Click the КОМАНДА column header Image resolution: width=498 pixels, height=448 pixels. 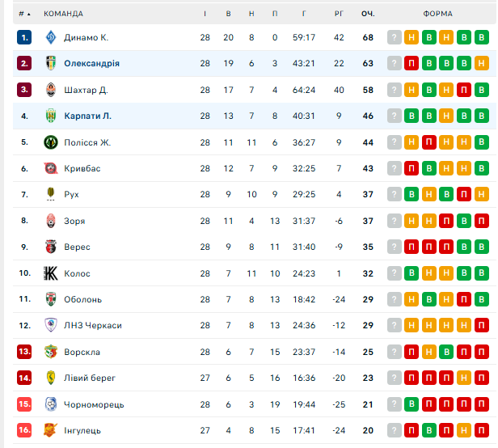click(x=63, y=14)
